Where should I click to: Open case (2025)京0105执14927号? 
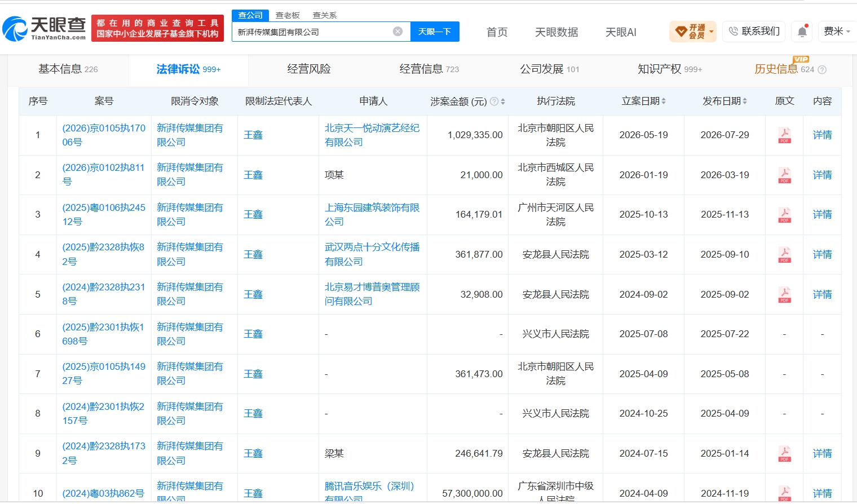(x=104, y=374)
